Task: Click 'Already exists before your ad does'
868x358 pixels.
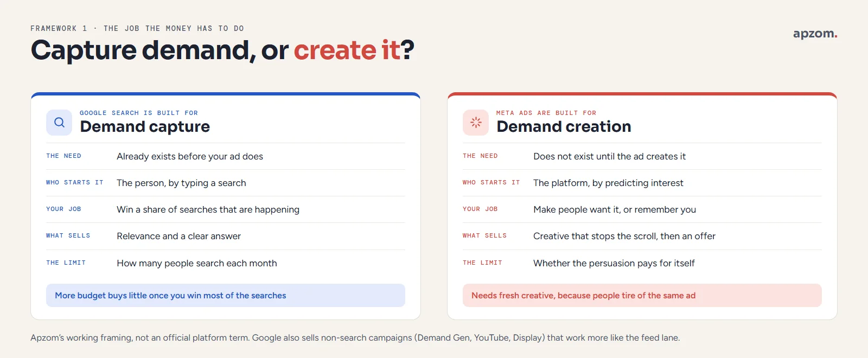Action: [190, 156]
